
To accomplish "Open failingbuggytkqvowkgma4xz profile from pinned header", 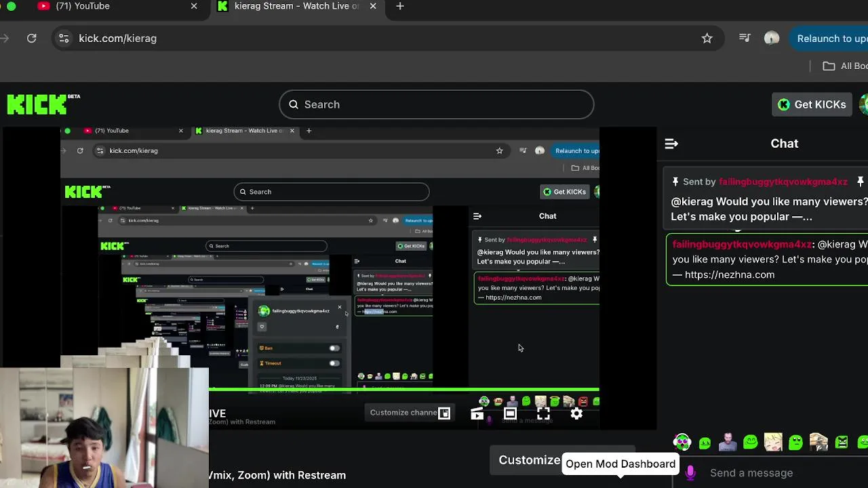I will (x=783, y=182).
